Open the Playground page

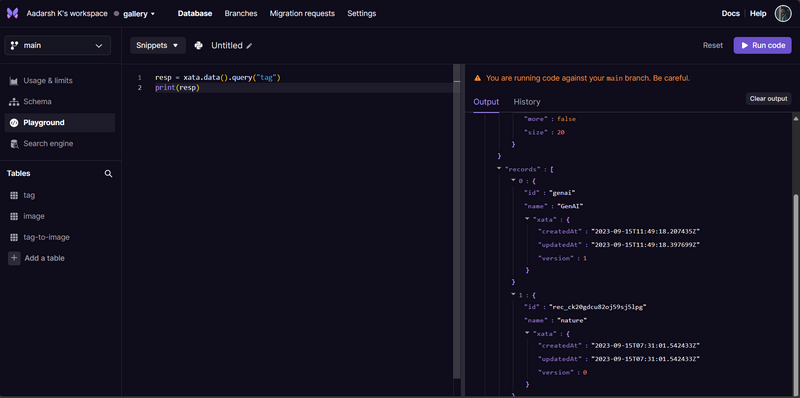coord(60,123)
